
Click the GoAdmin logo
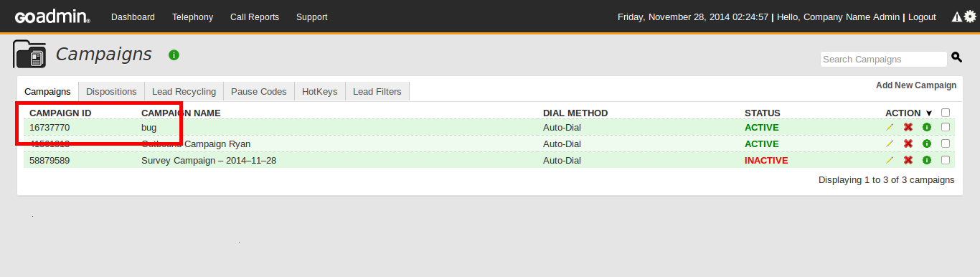click(x=52, y=17)
